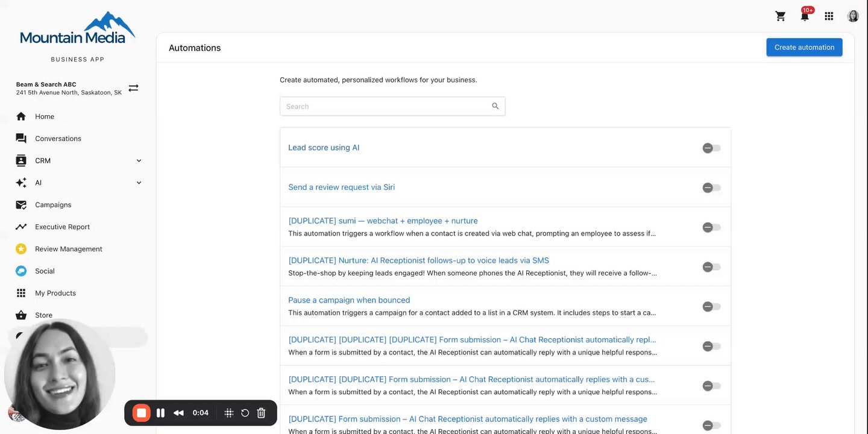This screenshot has height=434, width=868.
Task: Delete the recording with trash icon
Action: point(261,413)
